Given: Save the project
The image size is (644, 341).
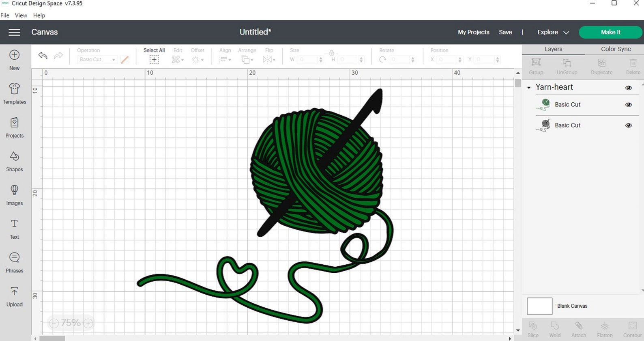Looking at the screenshot, I should tap(505, 32).
